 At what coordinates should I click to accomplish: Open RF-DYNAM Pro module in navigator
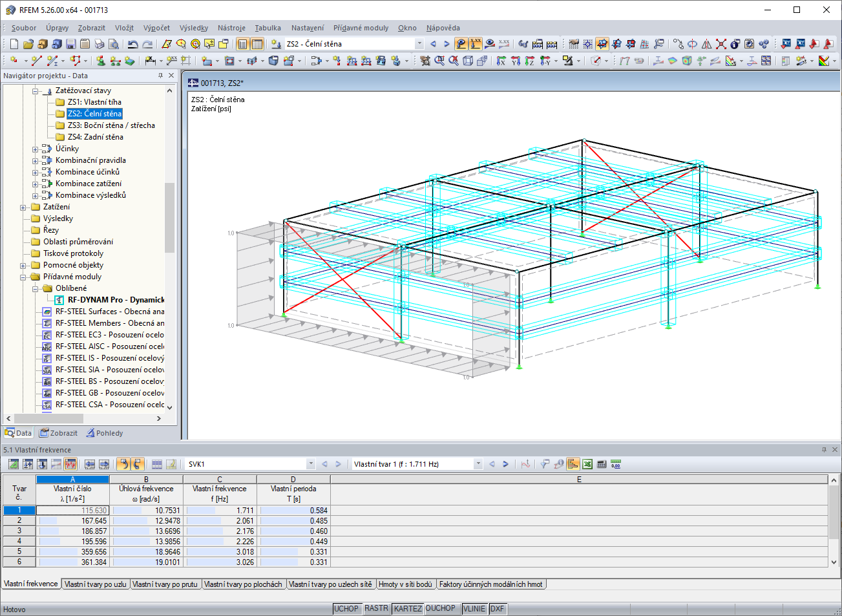[x=116, y=300]
